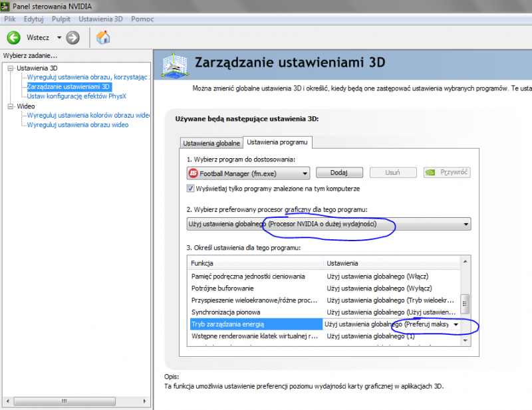Viewport: 532px width, 410px height.
Task: Click the 'Tryb wieloekr...' setting value
Action: tap(390, 300)
